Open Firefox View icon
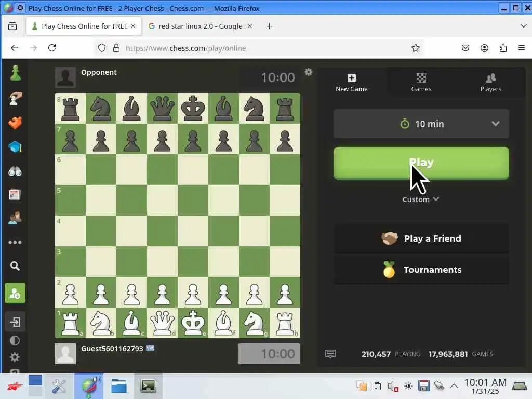This screenshot has width=532, height=399. [x=12, y=26]
